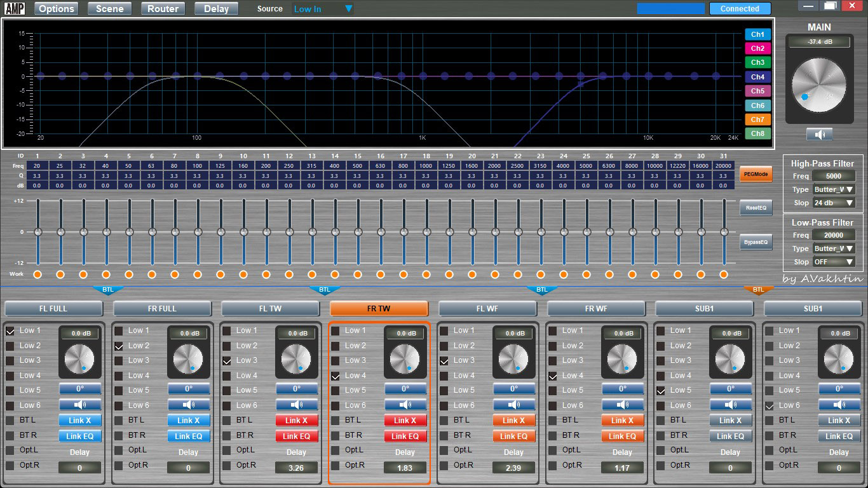Click BTL marker between FL TW and FR TW

[325, 290]
